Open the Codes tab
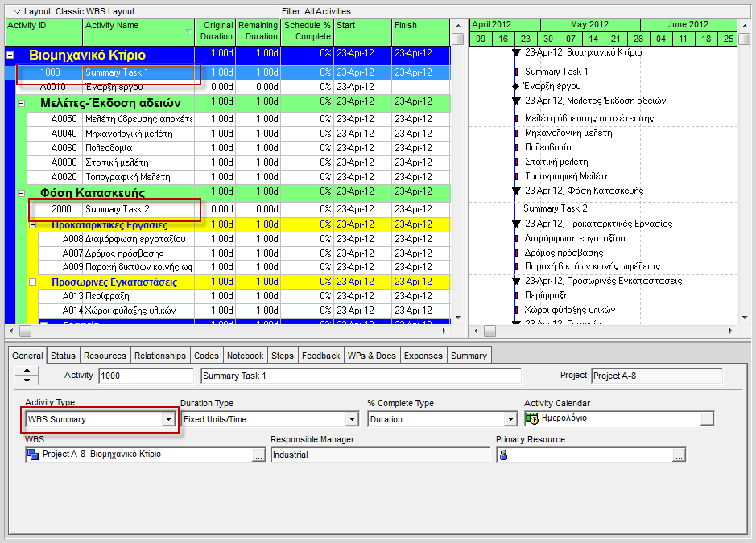Image resolution: width=756 pixels, height=543 pixels. (x=206, y=356)
